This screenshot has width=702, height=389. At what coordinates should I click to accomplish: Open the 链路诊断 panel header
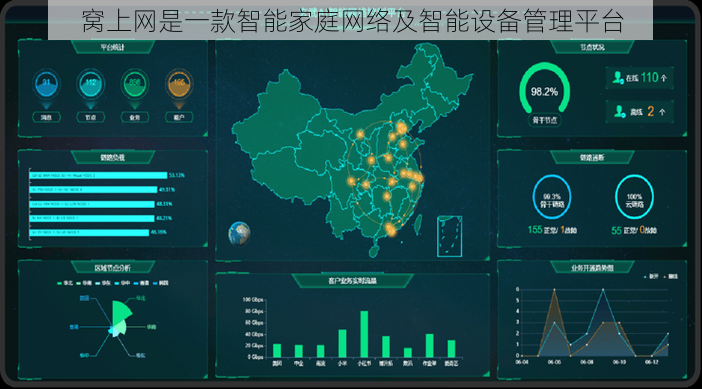click(592, 157)
